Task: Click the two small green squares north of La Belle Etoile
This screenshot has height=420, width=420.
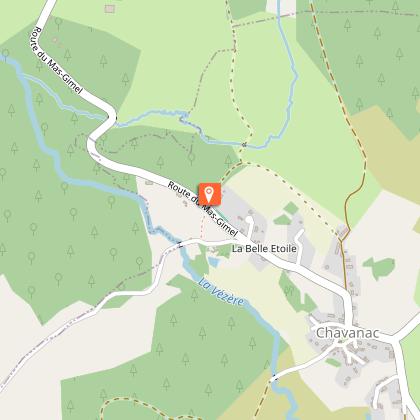Action: click(x=287, y=213)
